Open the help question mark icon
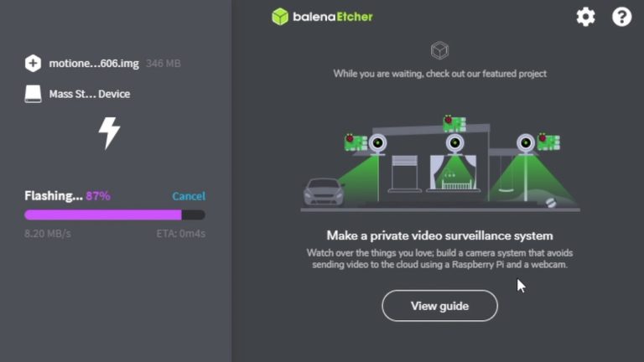 pyautogui.click(x=621, y=17)
